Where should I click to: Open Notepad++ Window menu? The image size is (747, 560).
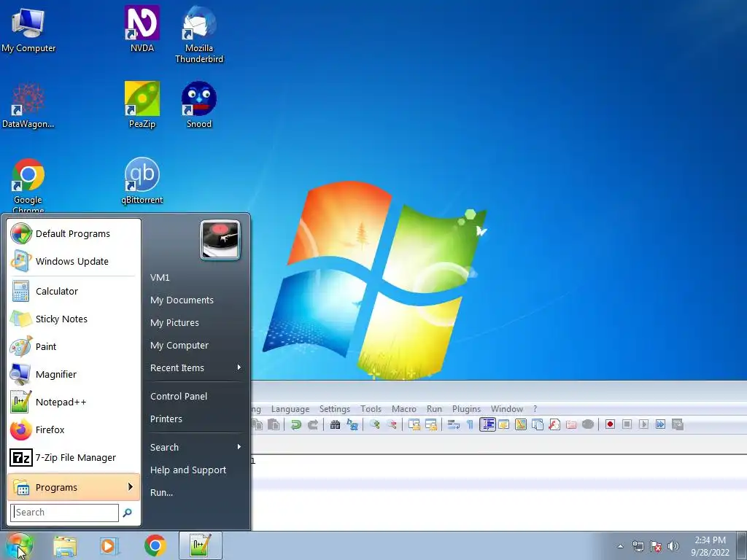507,409
